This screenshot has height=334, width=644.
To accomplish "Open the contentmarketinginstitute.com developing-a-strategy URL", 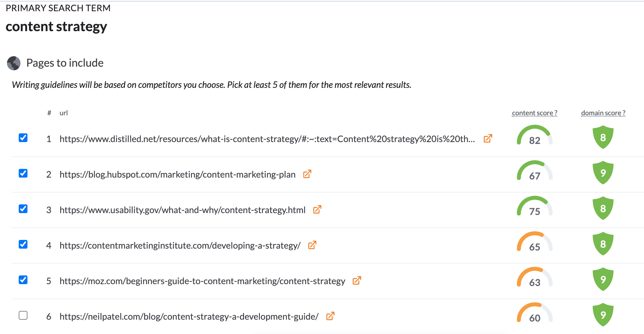I will (x=180, y=246).
